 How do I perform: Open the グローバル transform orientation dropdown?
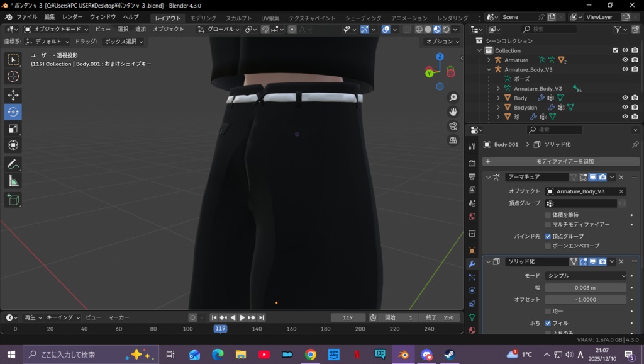[218, 29]
